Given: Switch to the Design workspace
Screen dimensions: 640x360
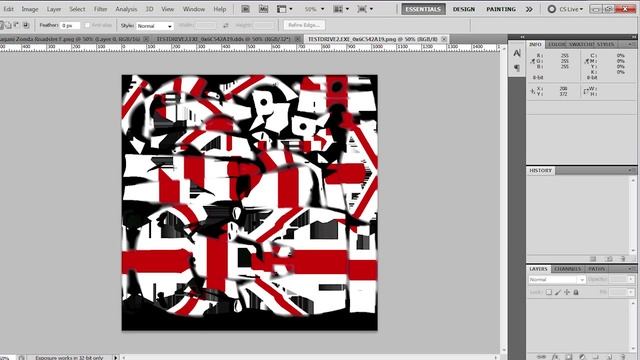Looking at the screenshot, I should pos(464,9).
